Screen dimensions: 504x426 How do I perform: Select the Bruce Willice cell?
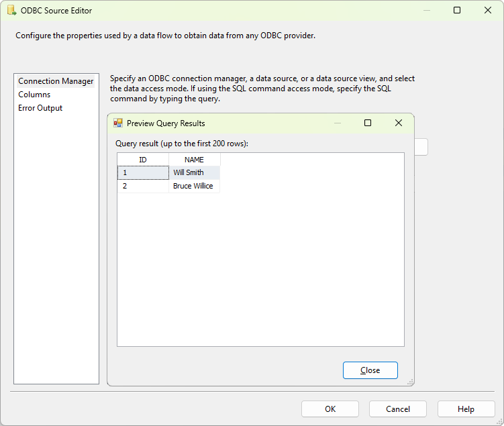tap(193, 186)
